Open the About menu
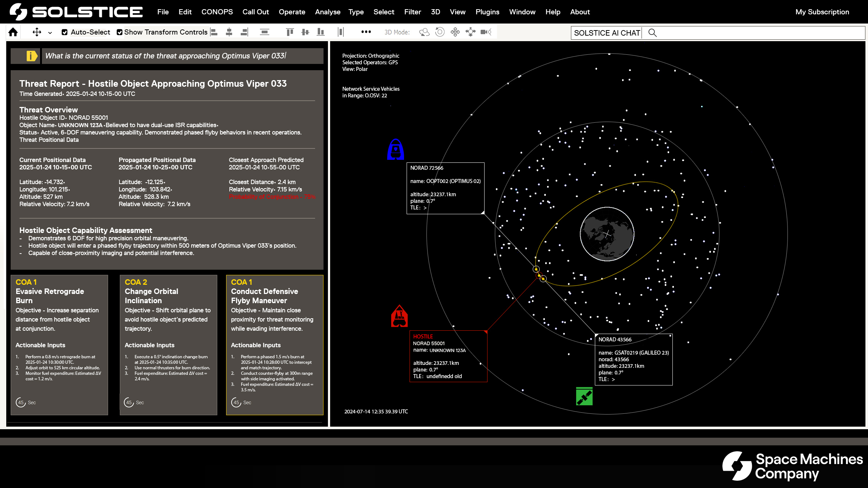 coord(580,12)
